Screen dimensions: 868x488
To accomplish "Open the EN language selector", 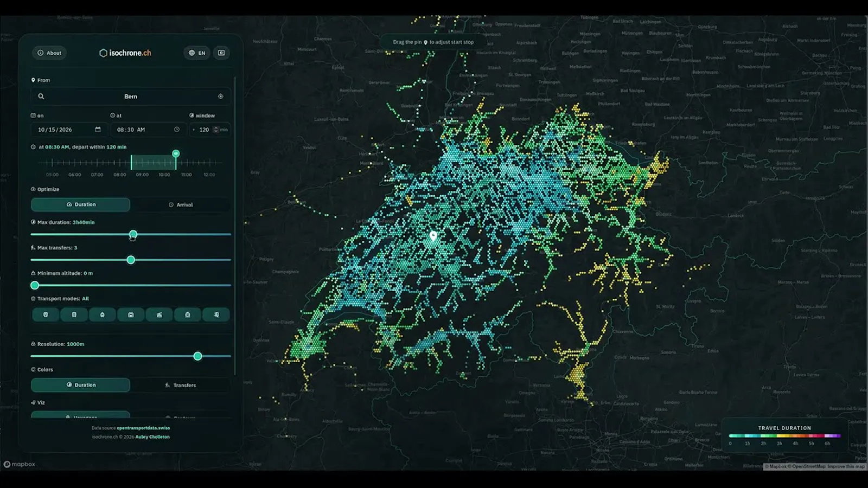I will [197, 53].
